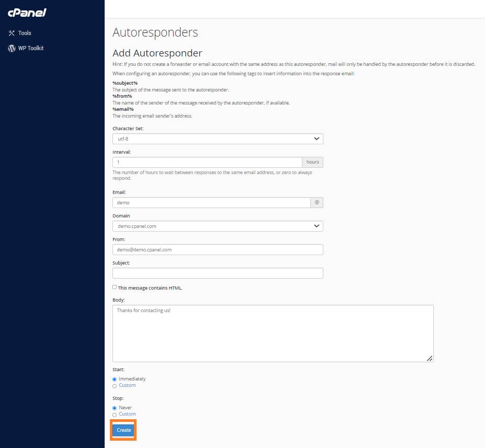The height and width of the screenshot is (448, 485).
Task: Select Custom under Stop
Action: click(x=115, y=415)
